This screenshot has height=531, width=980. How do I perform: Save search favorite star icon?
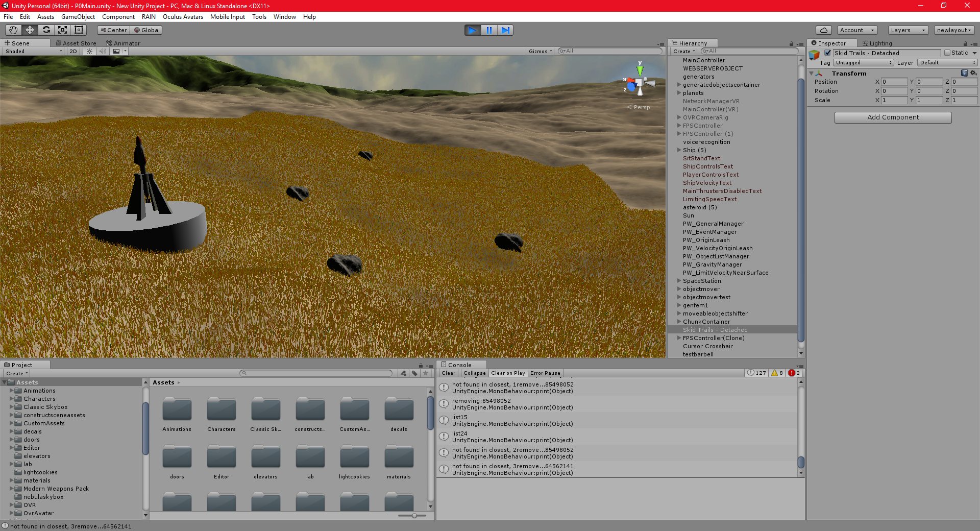(426, 373)
